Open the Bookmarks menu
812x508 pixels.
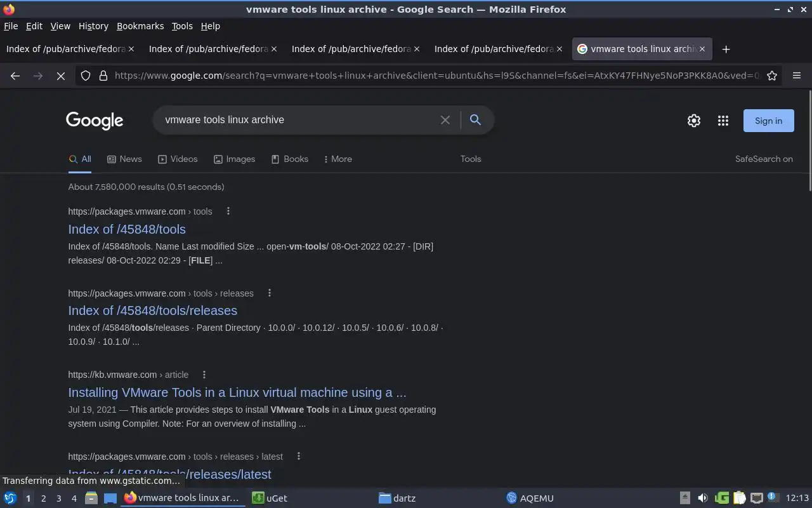pos(140,26)
